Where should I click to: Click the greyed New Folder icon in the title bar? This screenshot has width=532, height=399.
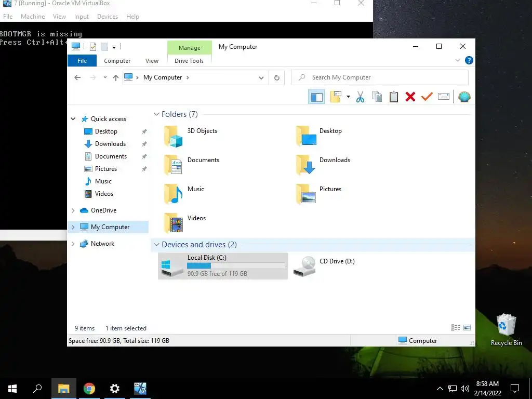(x=104, y=47)
